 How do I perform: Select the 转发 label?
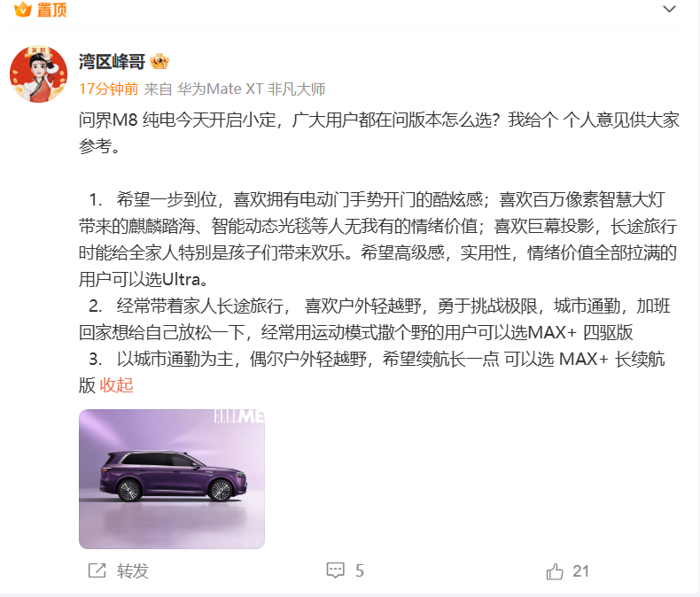(133, 571)
